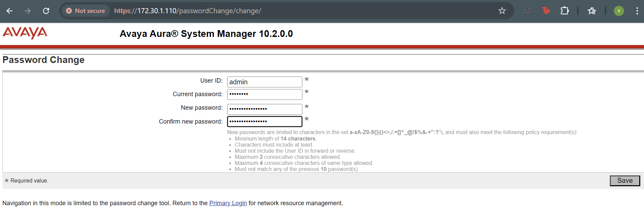
Task: Click the browser Forward arrow
Action: [28, 11]
